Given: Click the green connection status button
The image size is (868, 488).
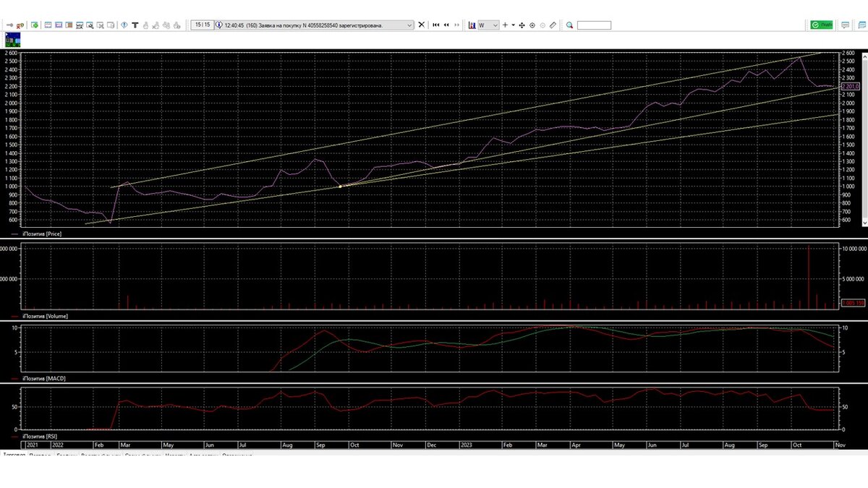Looking at the screenshot, I should point(822,25).
